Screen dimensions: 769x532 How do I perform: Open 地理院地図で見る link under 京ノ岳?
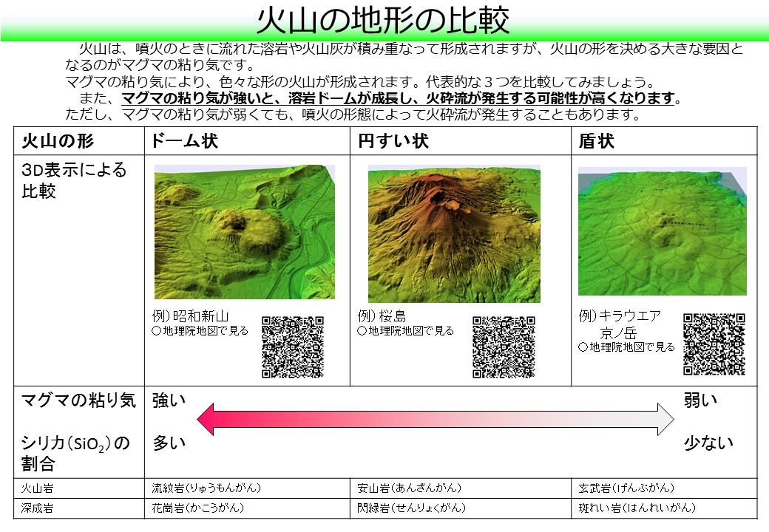627,347
